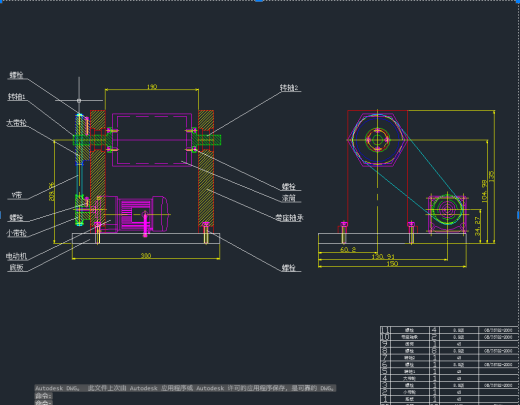Select the 大带轮 cell in the parts table
The height and width of the screenshot is (405, 520).
409,378
